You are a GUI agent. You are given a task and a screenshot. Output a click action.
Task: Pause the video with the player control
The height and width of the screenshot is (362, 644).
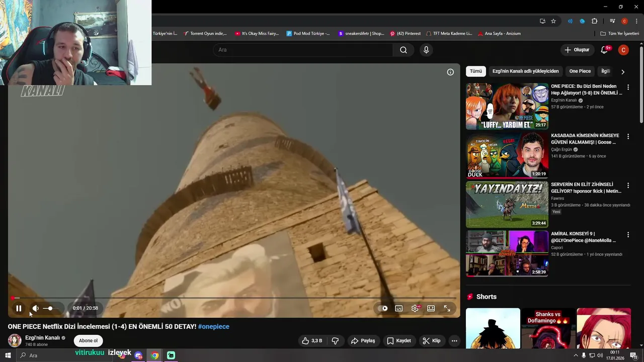point(19,308)
